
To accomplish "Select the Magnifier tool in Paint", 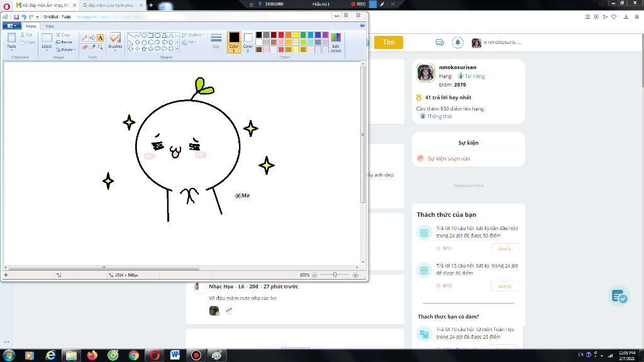I will click(100, 47).
